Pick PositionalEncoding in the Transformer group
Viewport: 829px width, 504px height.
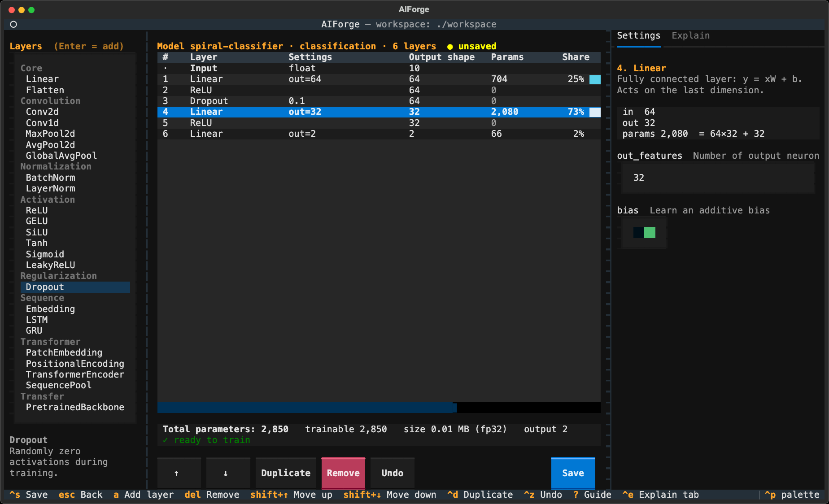pyautogui.click(x=75, y=364)
